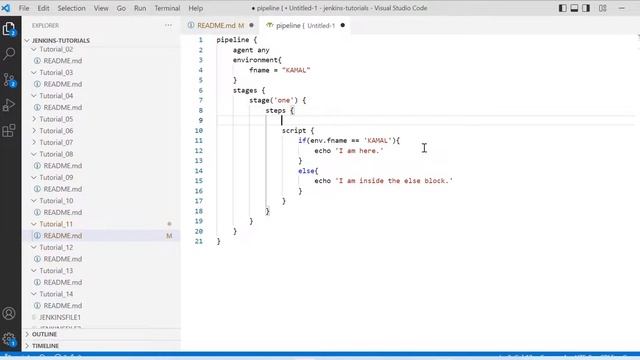Viewport: 640px width, 360px height.
Task: Open the JENKINSFILE1 file
Action: point(60,317)
